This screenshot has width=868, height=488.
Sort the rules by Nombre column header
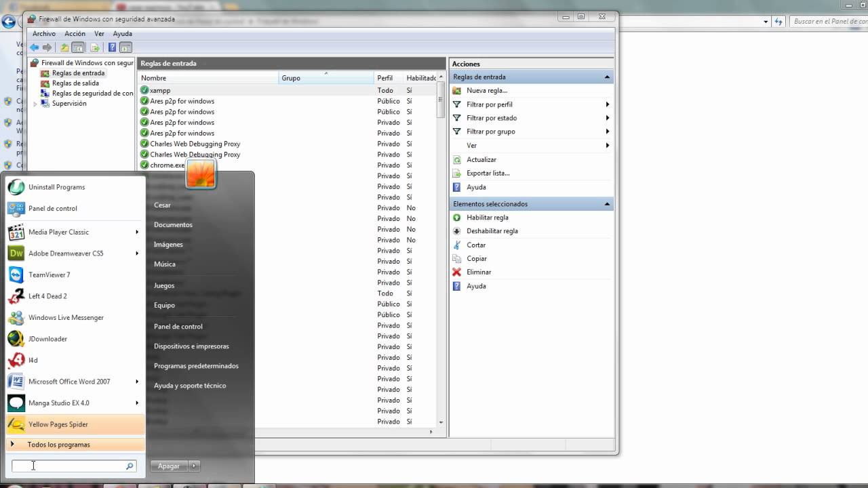[209, 78]
